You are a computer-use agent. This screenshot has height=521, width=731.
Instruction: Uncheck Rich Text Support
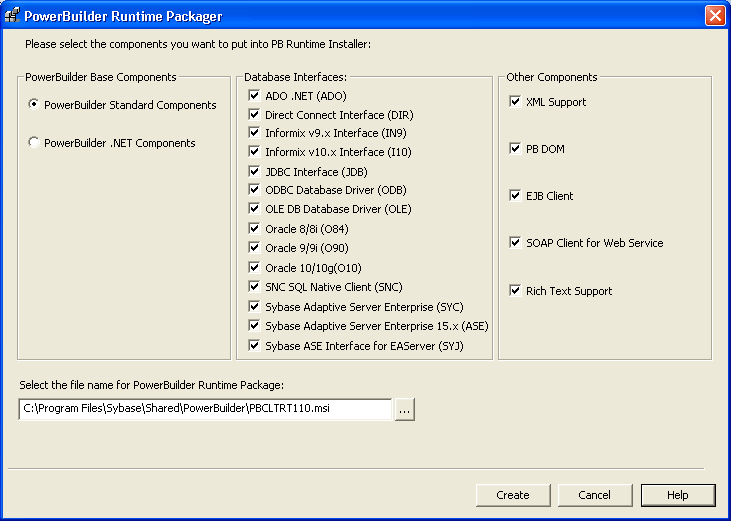point(515,290)
